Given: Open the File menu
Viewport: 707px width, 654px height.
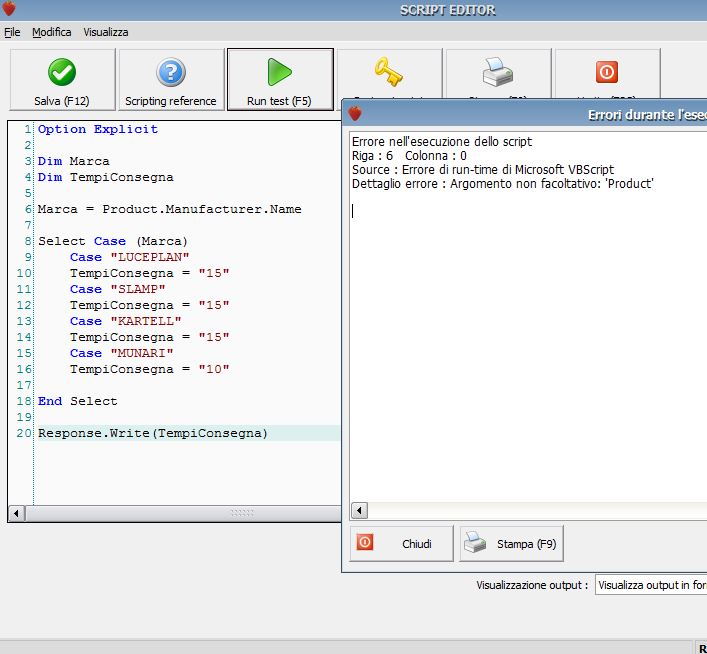Looking at the screenshot, I should (12, 32).
